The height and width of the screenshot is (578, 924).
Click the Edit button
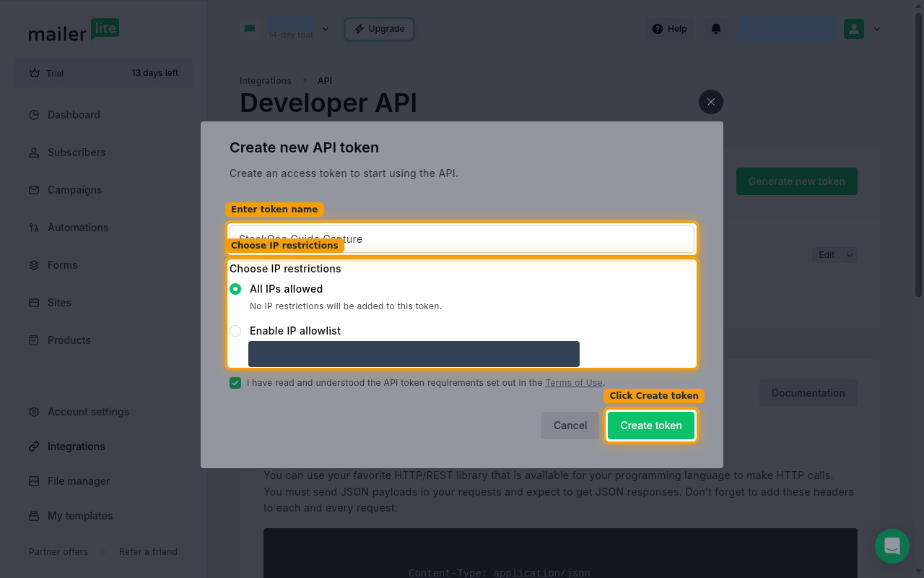[x=827, y=255]
